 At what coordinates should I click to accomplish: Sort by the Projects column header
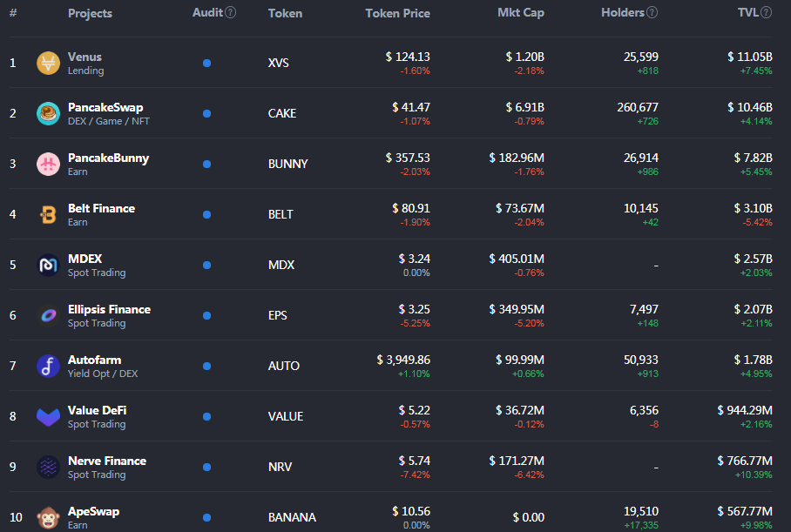[x=90, y=14]
